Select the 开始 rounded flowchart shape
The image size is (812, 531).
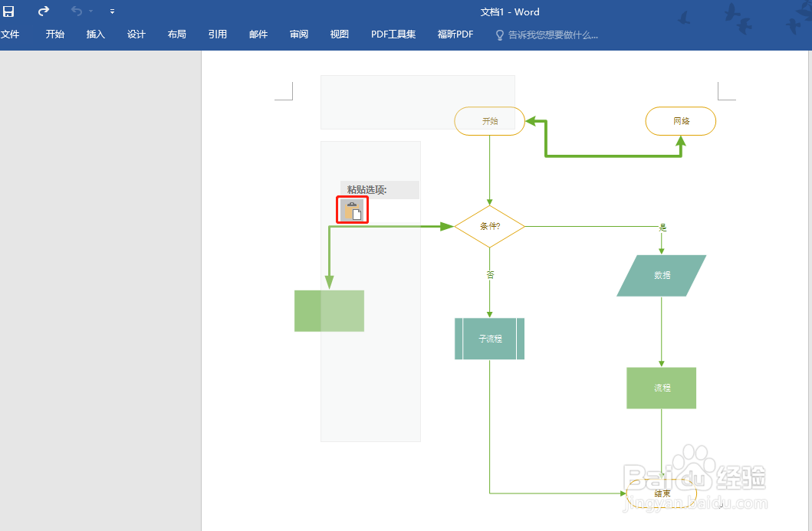(x=489, y=121)
